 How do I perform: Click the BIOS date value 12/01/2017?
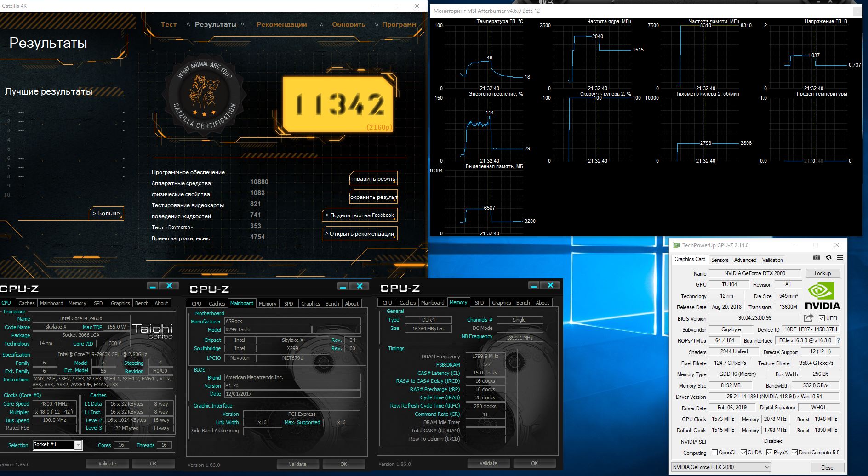[292, 394]
